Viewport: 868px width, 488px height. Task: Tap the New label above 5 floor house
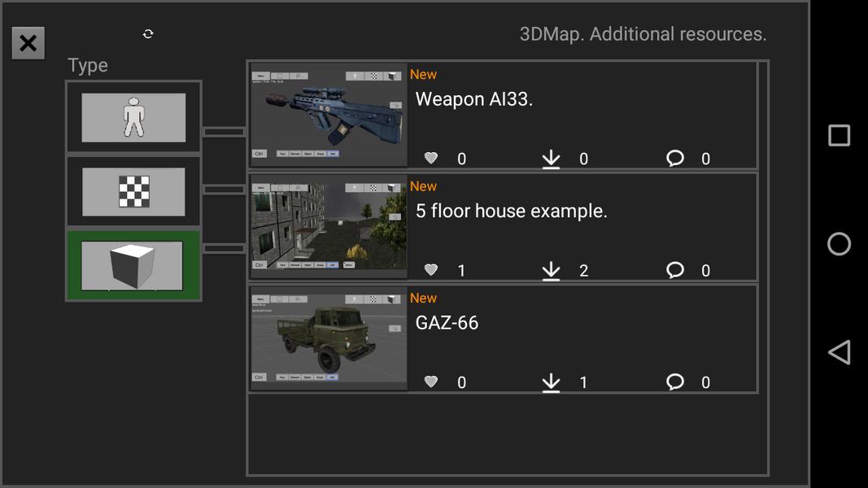click(x=424, y=186)
